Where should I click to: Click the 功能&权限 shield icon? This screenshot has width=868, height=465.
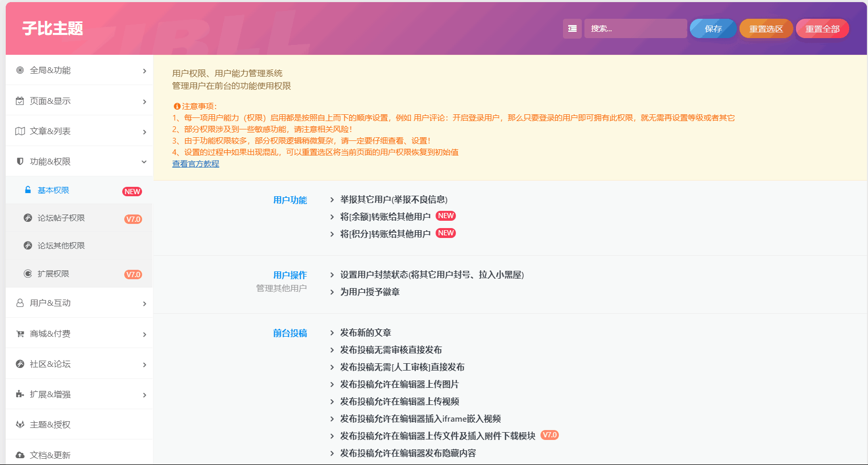[20, 161]
